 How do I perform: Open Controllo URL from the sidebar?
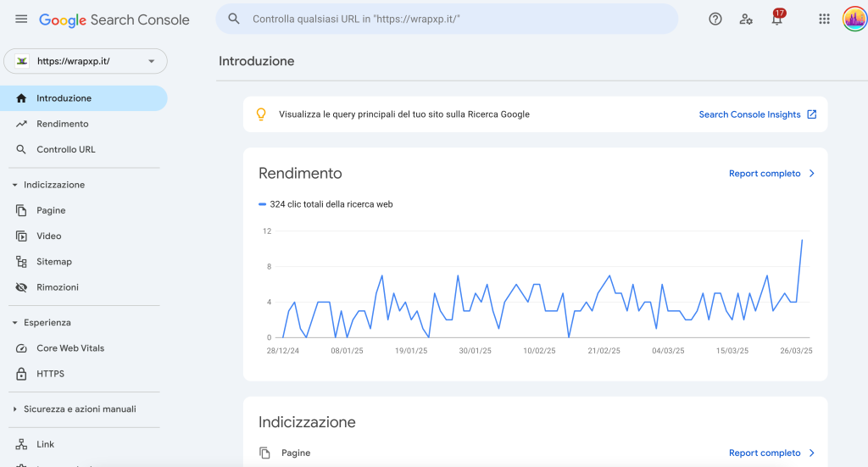65,149
